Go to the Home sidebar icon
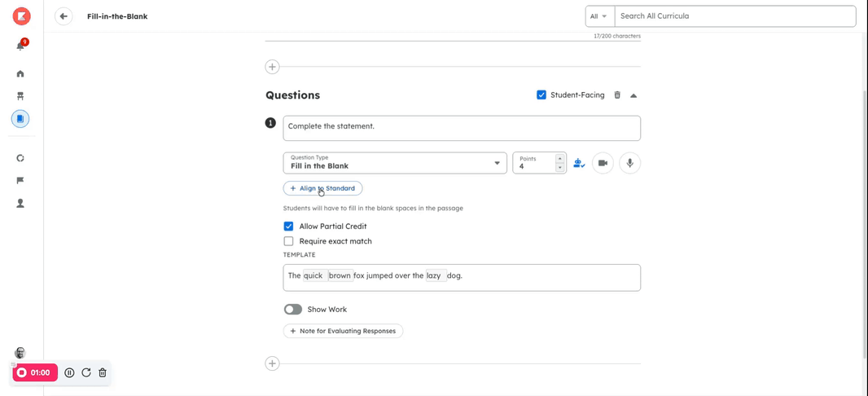Viewport: 868px width, 396px height. pyautogui.click(x=20, y=73)
